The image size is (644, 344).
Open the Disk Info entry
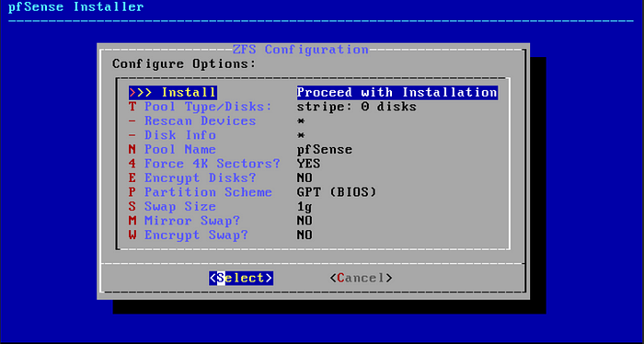click(x=173, y=135)
